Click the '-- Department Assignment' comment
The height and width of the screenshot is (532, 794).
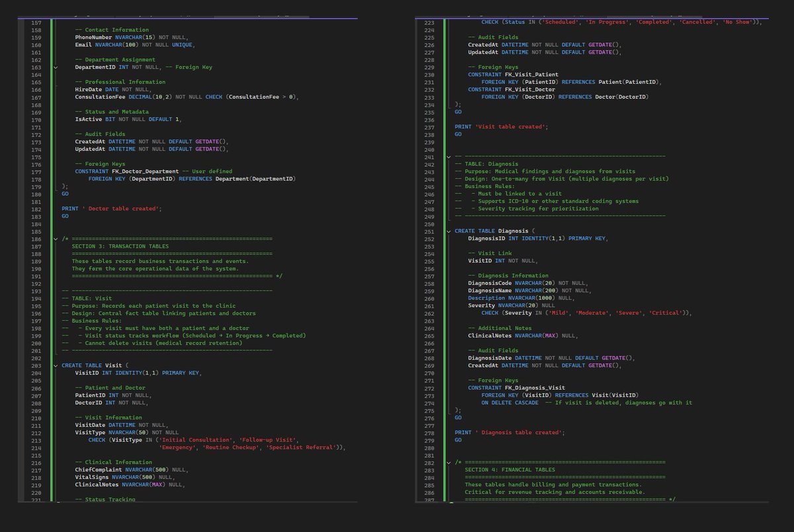pos(114,60)
